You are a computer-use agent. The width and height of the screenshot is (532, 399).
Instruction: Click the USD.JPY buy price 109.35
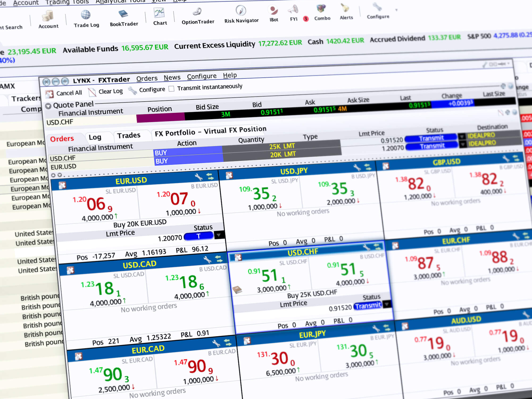[x=336, y=189]
